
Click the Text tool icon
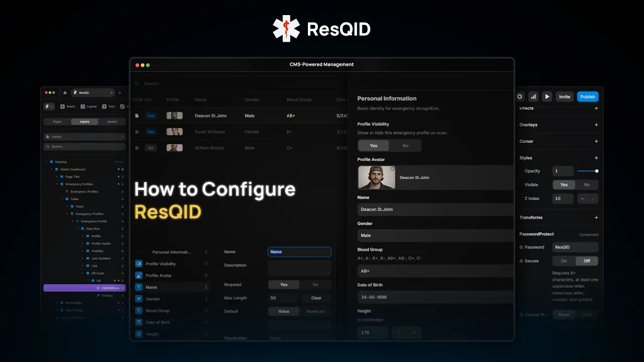[x=104, y=107]
